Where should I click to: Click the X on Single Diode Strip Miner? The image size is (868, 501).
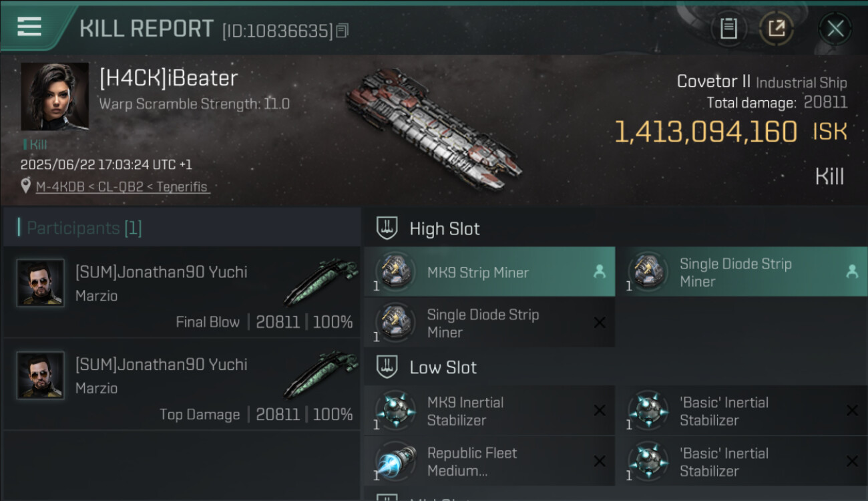pyautogui.click(x=600, y=323)
